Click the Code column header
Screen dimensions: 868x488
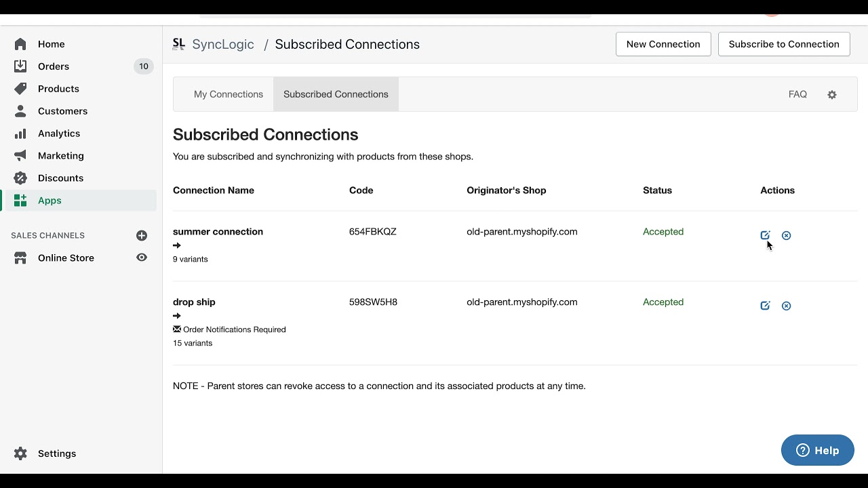click(x=361, y=190)
